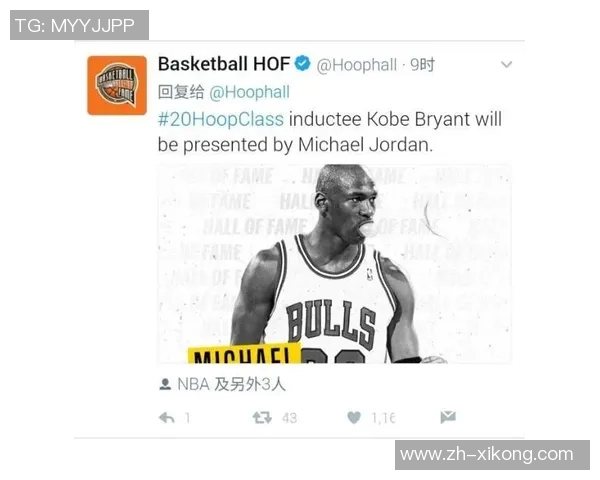Expand the tweet options chevron
Viewport: 600px width, 480px height.
(x=506, y=65)
